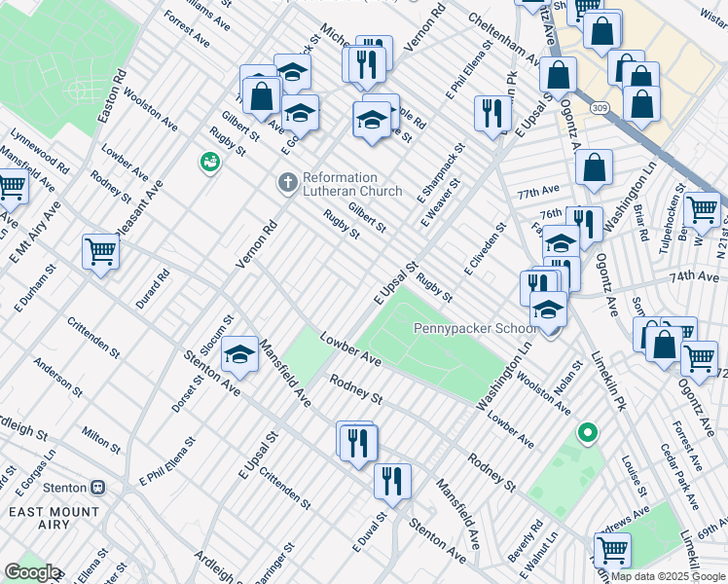Select the grocery cart marker near E Mt Airy Ave

tap(12, 189)
